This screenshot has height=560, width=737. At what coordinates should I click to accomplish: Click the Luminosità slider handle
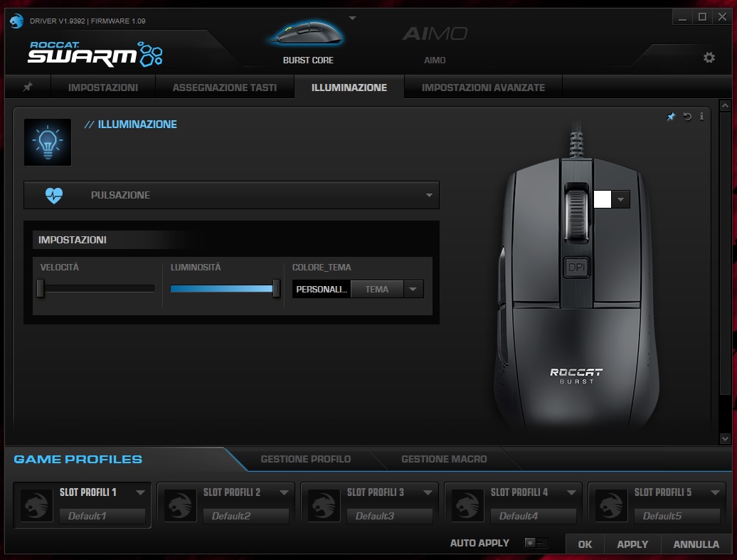[x=276, y=288]
